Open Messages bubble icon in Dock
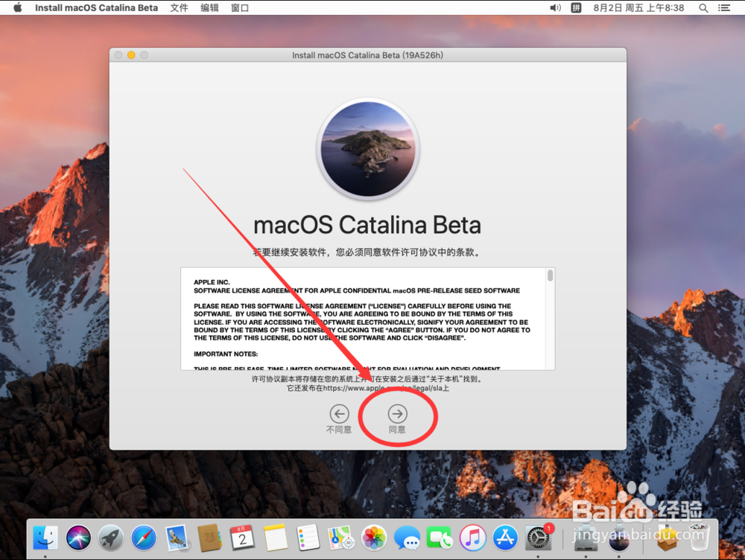Image resolution: width=745 pixels, height=560 pixels. [407, 538]
